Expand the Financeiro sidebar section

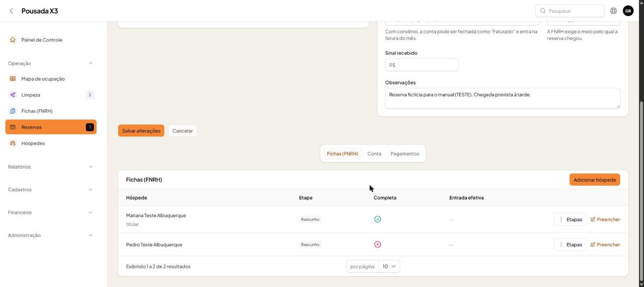[51, 213]
